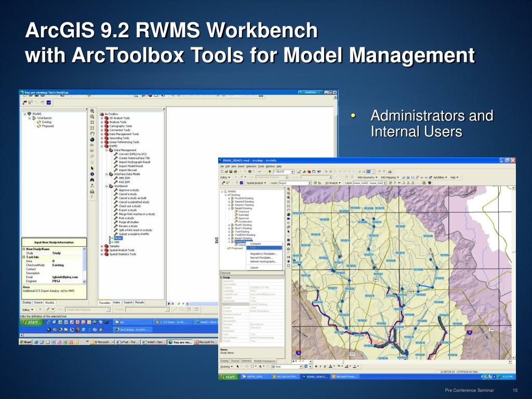Click the Microsoft Po... taskbar button
The width and height of the screenshot is (532, 399).
click(x=206, y=342)
